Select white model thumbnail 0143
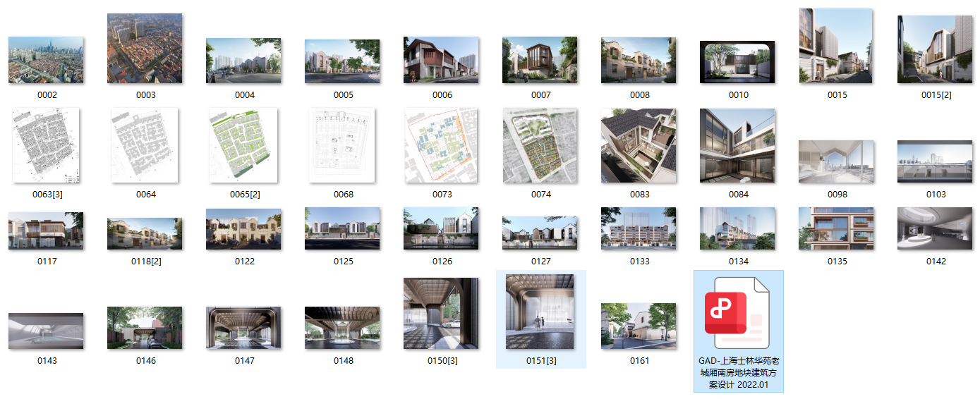 click(x=46, y=331)
